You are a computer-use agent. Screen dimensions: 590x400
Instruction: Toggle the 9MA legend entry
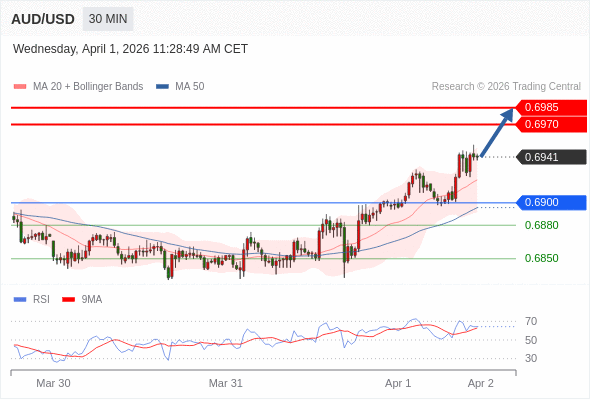pos(82,300)
